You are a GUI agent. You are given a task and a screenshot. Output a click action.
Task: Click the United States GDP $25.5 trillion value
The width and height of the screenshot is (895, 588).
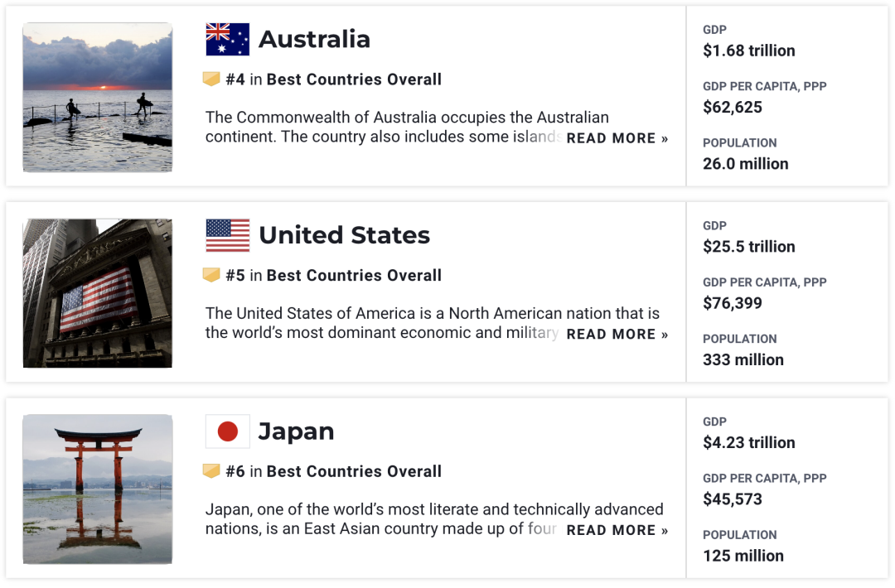point(748,247)
